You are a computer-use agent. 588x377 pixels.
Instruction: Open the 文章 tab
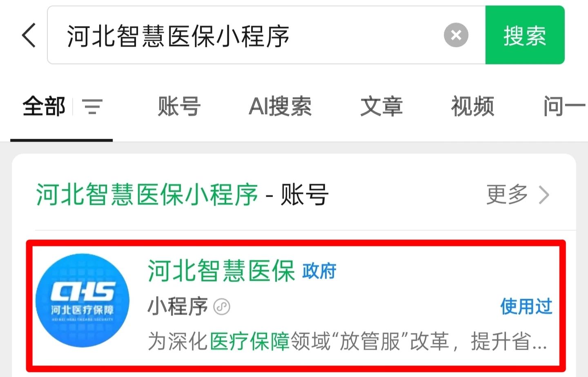coord(381,106)
